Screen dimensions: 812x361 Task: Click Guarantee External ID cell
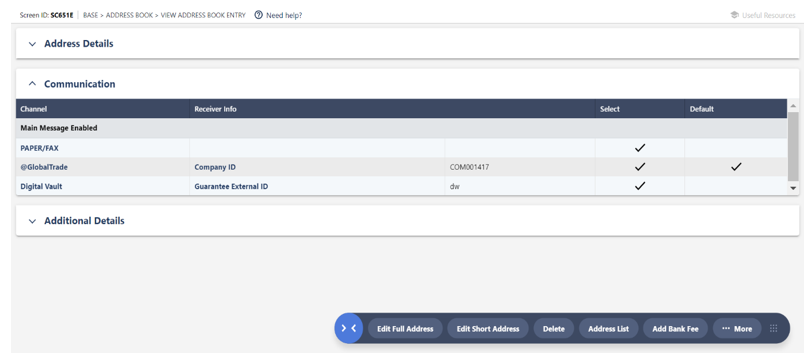[317, 186]
